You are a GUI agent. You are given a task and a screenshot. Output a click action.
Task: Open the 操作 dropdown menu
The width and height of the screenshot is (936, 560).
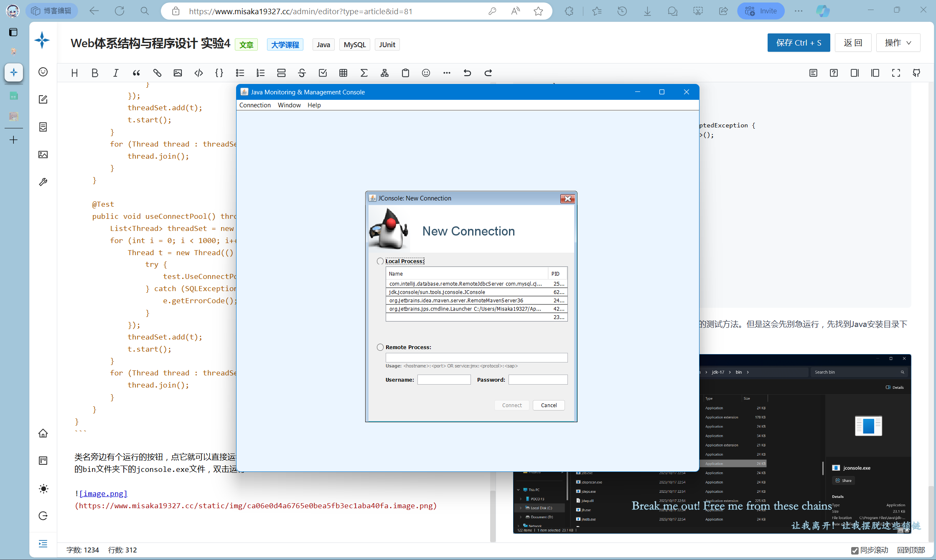[x=898, y=43]
